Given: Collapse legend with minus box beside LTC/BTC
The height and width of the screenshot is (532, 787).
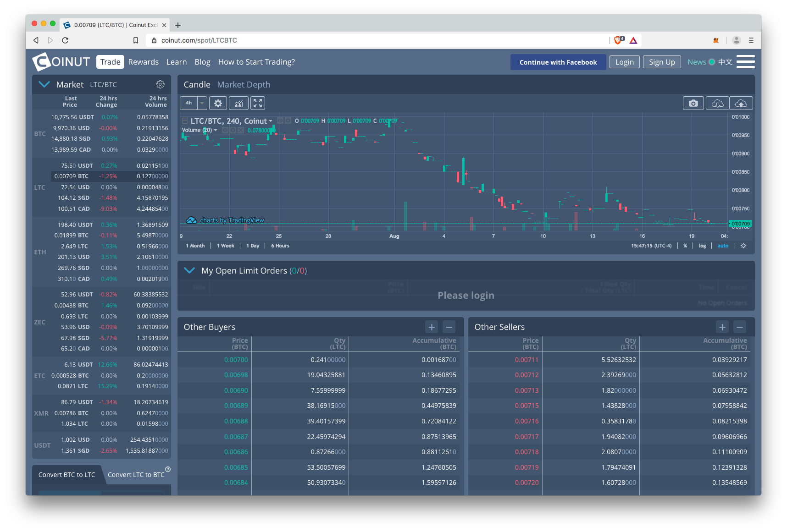Looking at the screenshot, I should pyautogui.click(x=185, y=121).
